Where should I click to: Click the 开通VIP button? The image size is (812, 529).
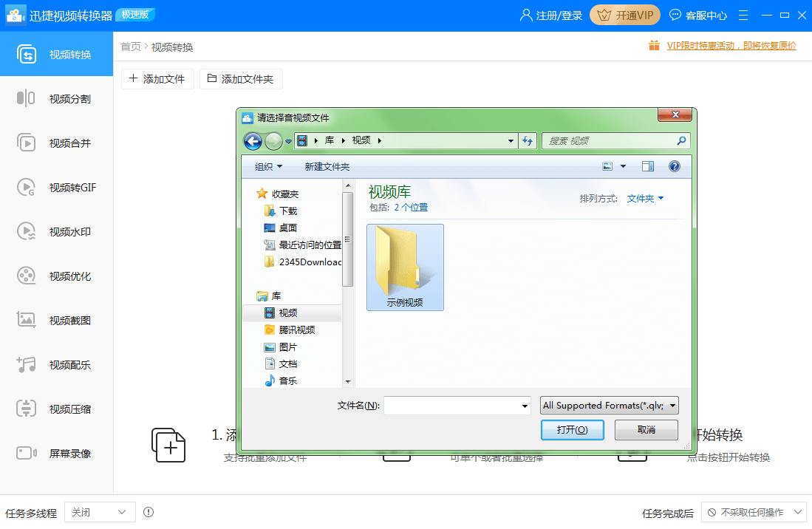click(625, 16)
